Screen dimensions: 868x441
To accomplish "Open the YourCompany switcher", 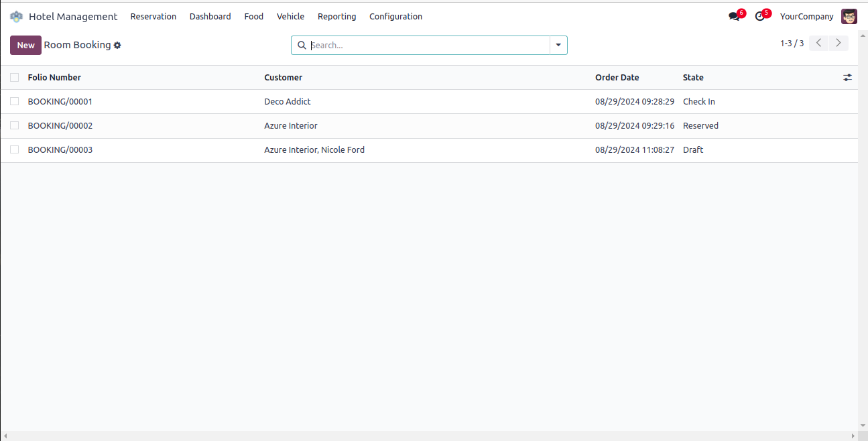I will click(x=807, y=17).
